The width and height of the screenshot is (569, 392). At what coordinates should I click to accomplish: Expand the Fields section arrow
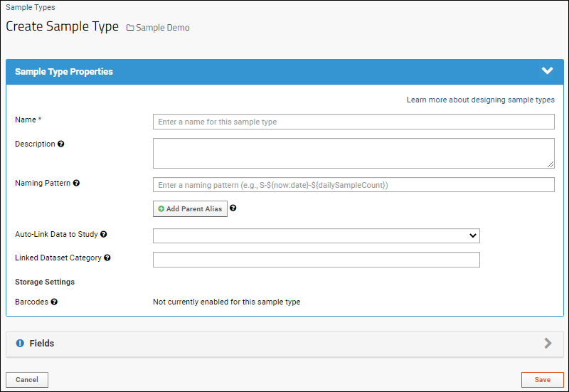(x=548, y=344)
